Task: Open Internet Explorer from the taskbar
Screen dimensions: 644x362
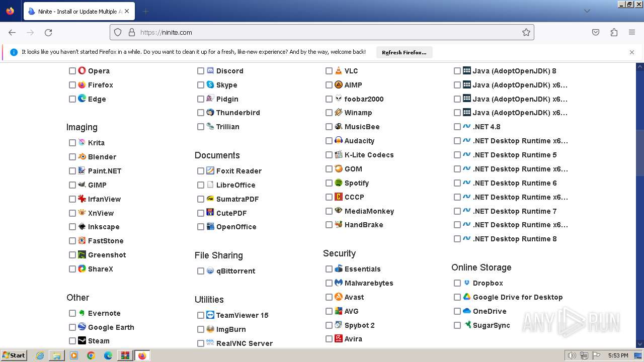Action: coord(40,355)
